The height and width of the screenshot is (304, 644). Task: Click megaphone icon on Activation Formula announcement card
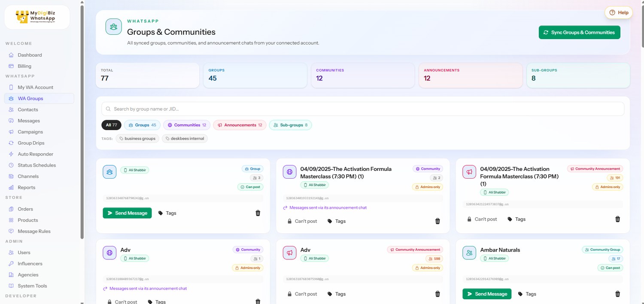tap(469, 172)
